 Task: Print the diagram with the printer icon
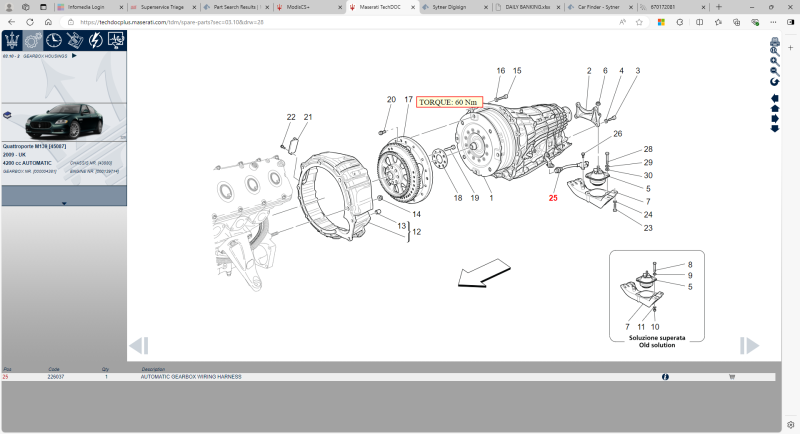pyautogui.click(x=774, y=42)
